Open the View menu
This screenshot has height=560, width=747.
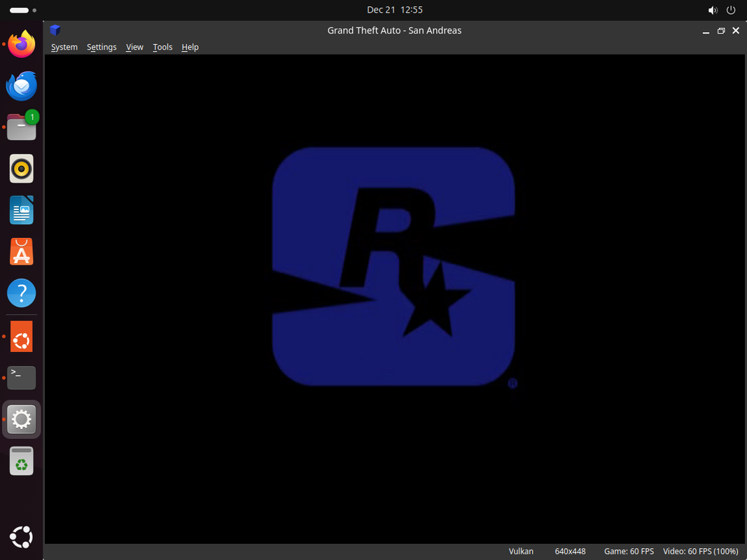(134, 47)
